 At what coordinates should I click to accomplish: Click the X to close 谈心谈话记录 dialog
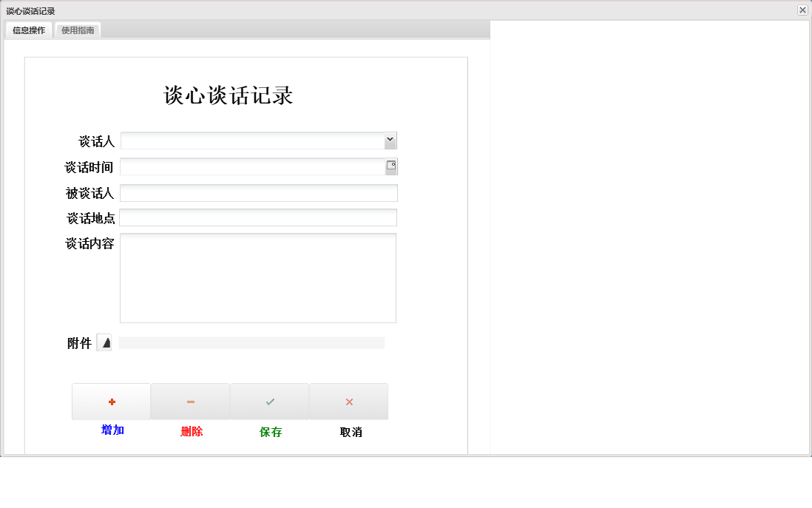coord(803,10)
